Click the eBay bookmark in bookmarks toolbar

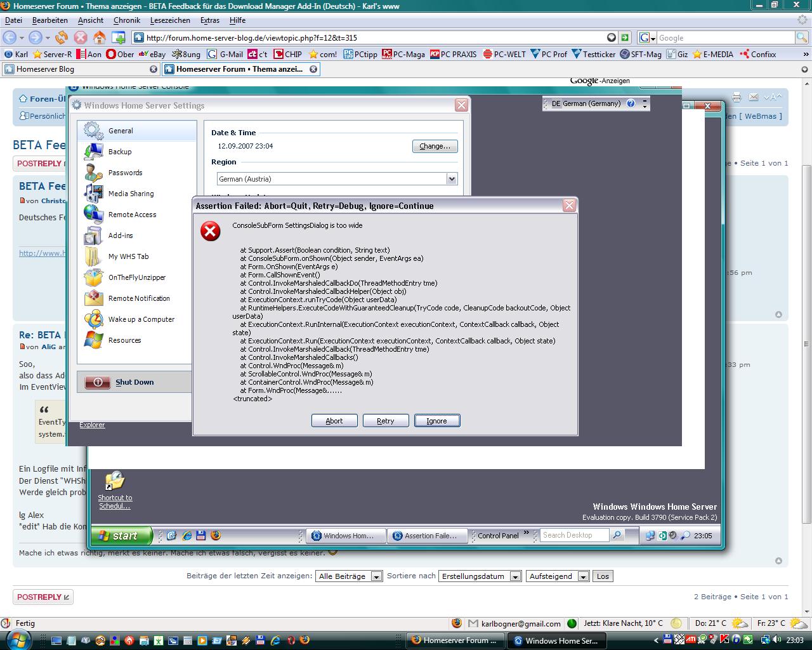pyautogui.click(x=152, y=54)
